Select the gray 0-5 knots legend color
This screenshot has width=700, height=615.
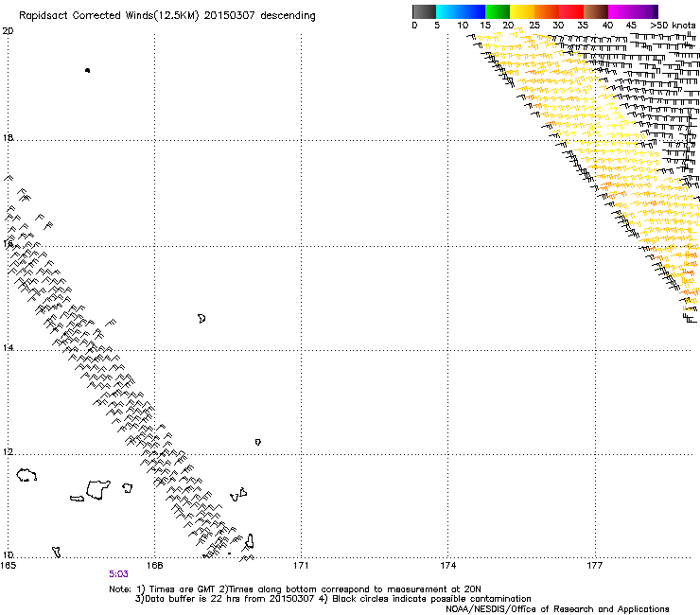coord(424,11)
